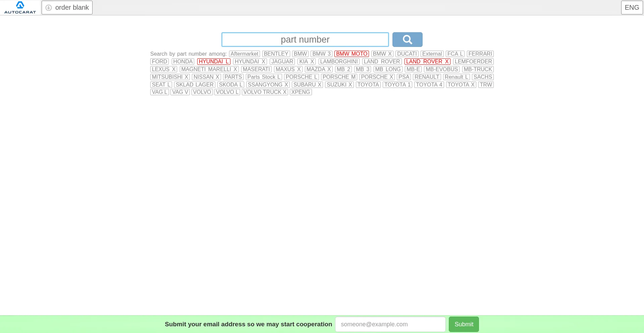Type in the email address field
644x333 pixels.
[390, 324]
